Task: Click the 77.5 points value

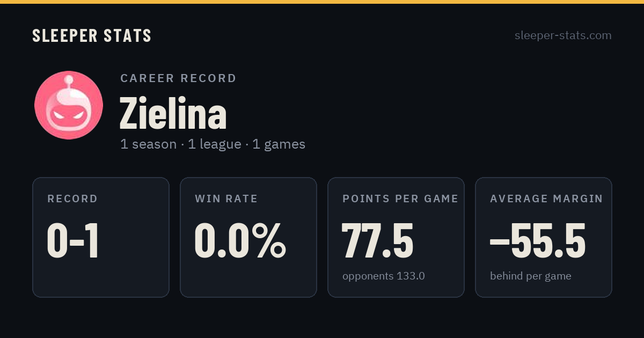Action: [x=377, y=241]
